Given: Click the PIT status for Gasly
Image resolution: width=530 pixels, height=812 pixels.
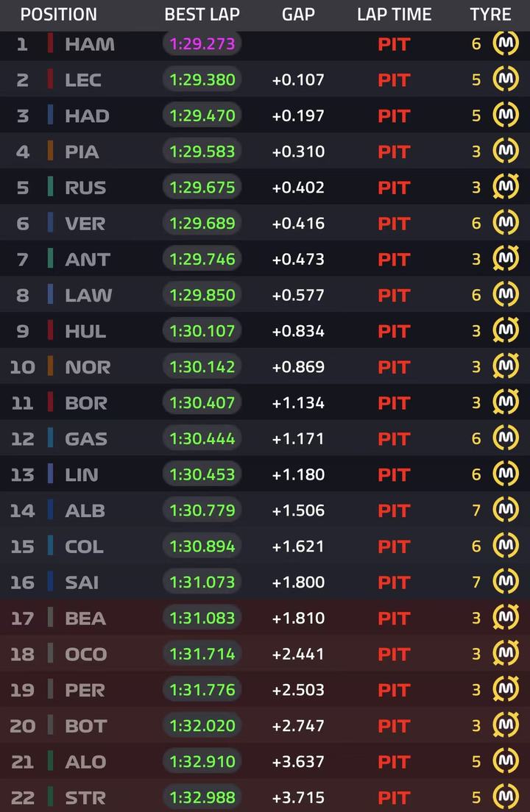Looking at the screenshot, I should (395, 439).
